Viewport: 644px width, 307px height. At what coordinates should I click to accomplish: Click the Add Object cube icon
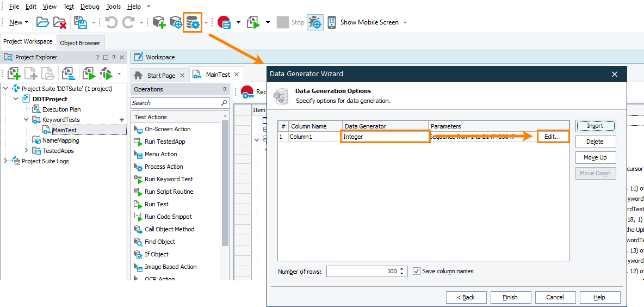(158, 22)
